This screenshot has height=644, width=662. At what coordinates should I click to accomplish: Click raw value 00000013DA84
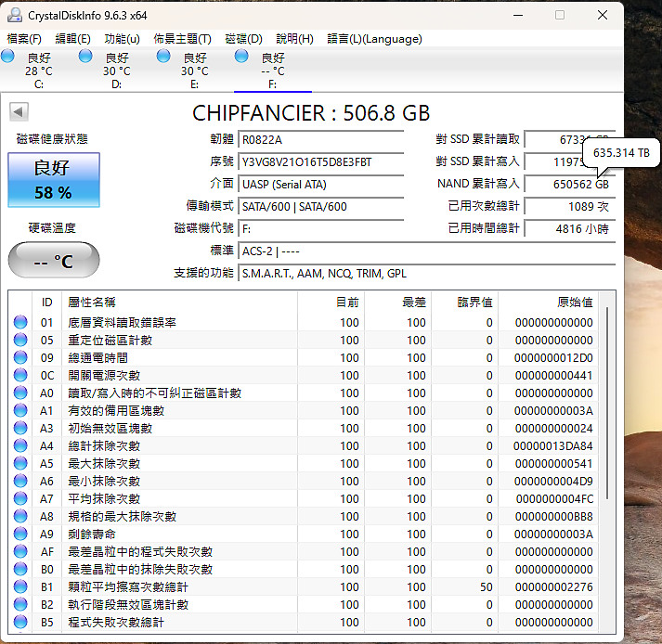pos(552,446)
